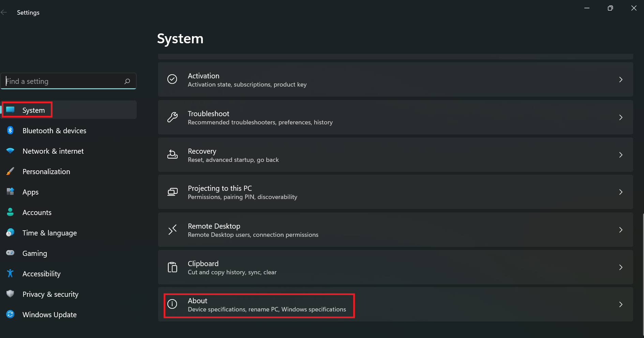This screenshot has height=338, width=644.
Task: Click the Time & language globe icon
Action: (x=10, y=232)
